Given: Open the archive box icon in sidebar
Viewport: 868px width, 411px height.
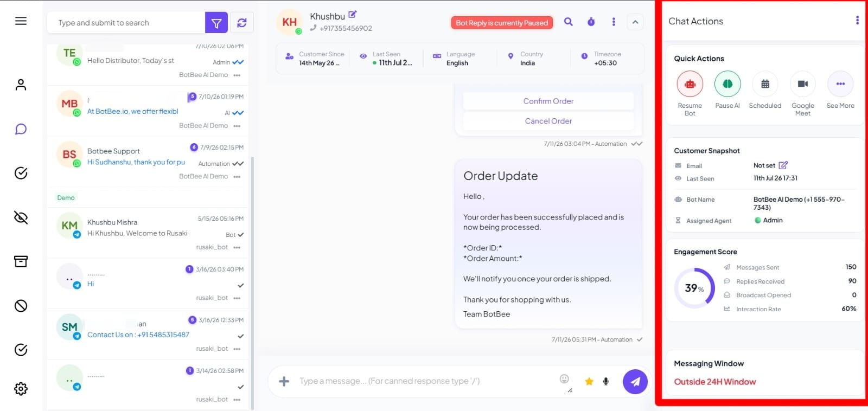Looking at the screenshot, I should click(x=21, y=261).
